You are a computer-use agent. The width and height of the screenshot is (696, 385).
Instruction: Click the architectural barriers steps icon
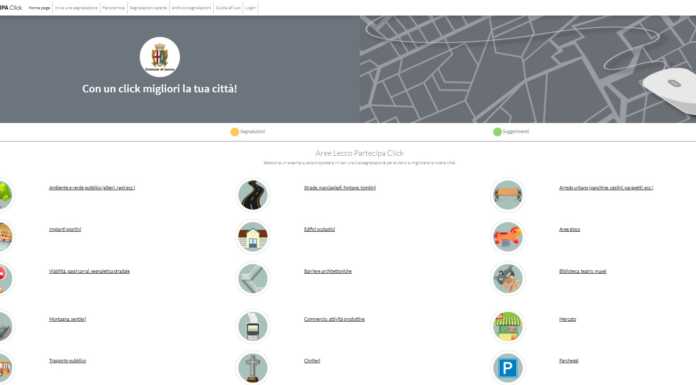pos(253,278)
